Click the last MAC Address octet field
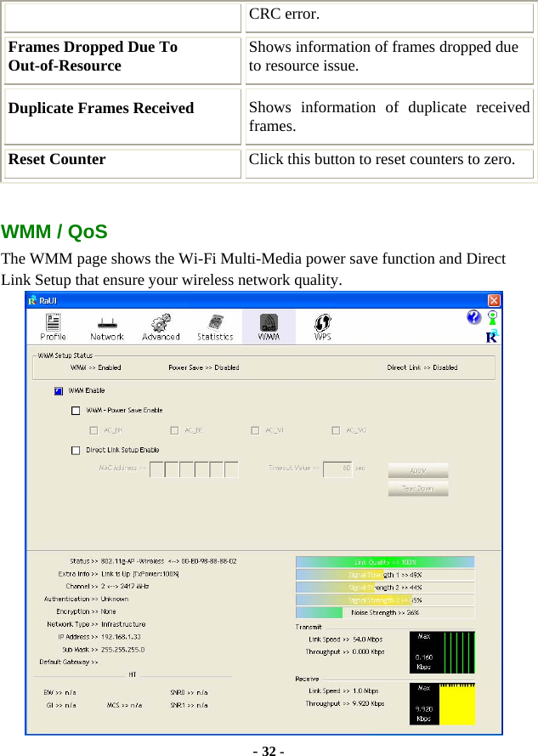538x756 pixels. click(231, 469)
